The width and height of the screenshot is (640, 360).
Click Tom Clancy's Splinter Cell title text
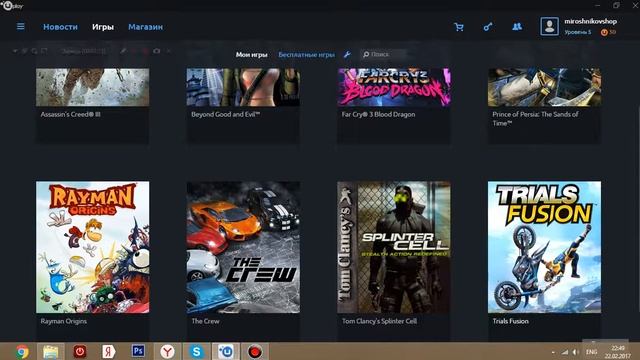(379, 321)
